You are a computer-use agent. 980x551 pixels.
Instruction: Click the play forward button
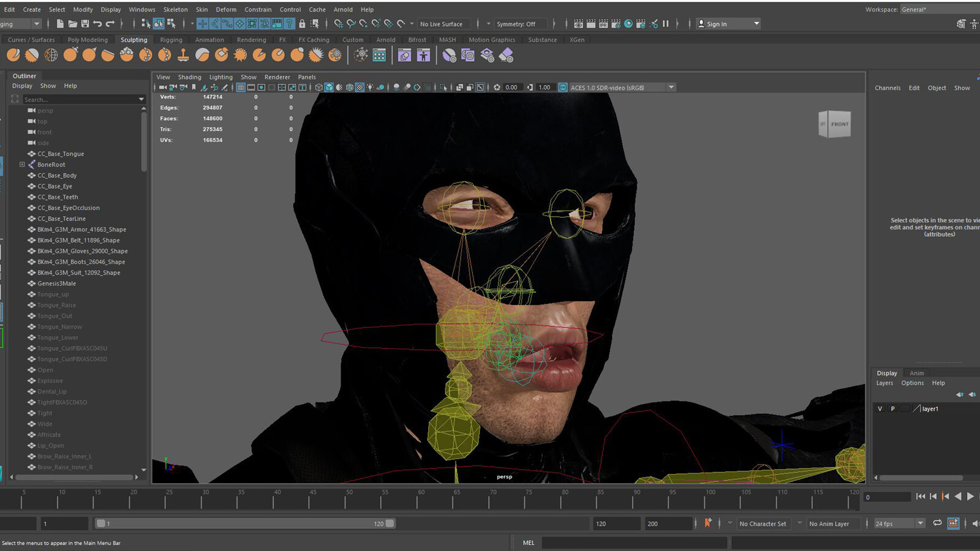pyautogui.click(x=970, y=497)
